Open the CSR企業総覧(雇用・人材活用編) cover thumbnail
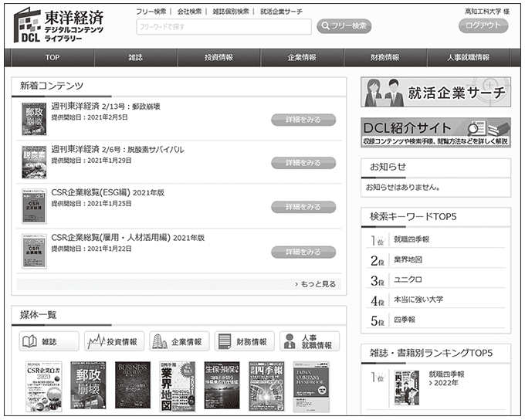This screenshot has width=525, height=420. [x=34, y=251]
